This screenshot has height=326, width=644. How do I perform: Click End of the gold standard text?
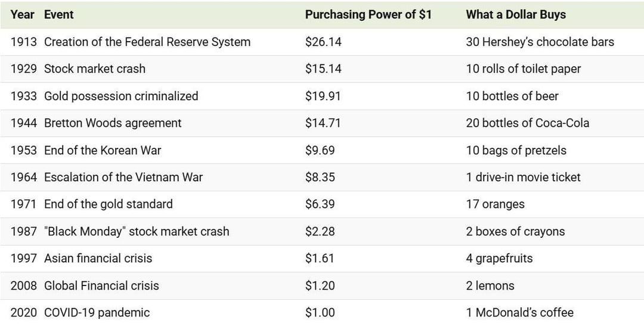click(x=109, y=204)
